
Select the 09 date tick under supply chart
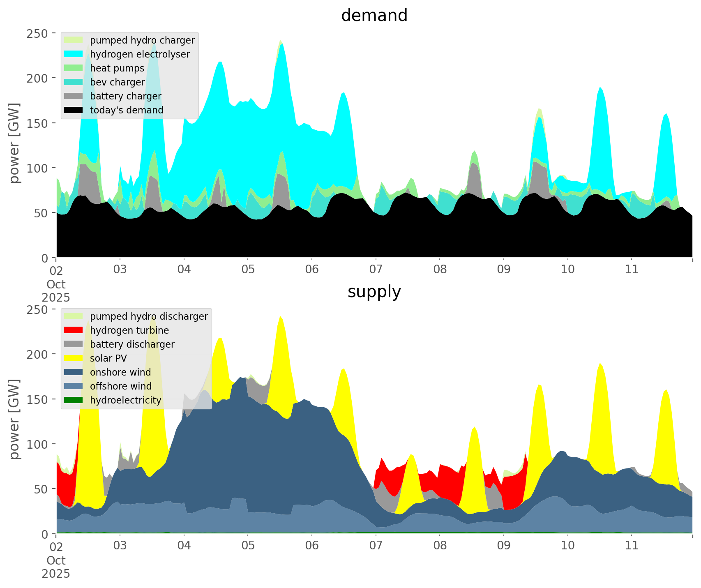(503, 546)
